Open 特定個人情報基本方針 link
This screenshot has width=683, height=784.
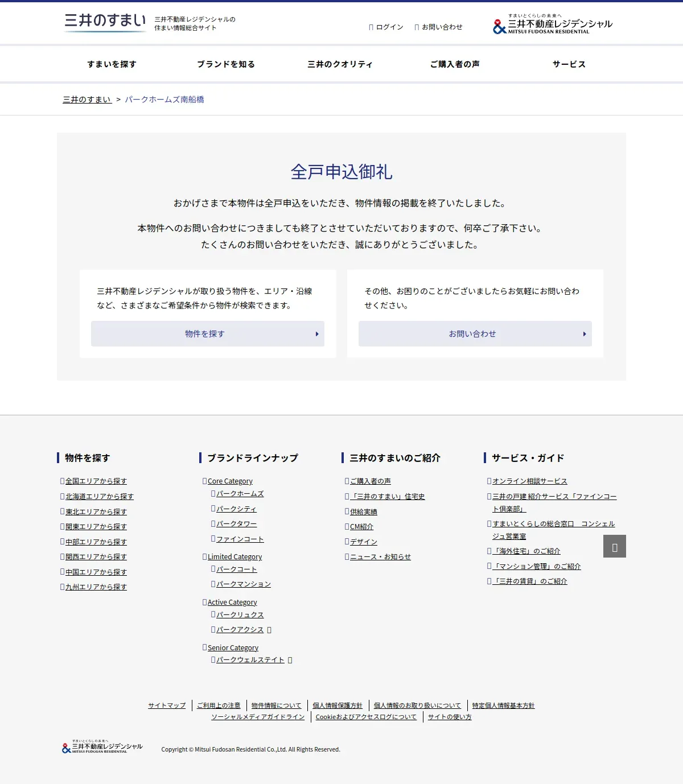point(503,705)
